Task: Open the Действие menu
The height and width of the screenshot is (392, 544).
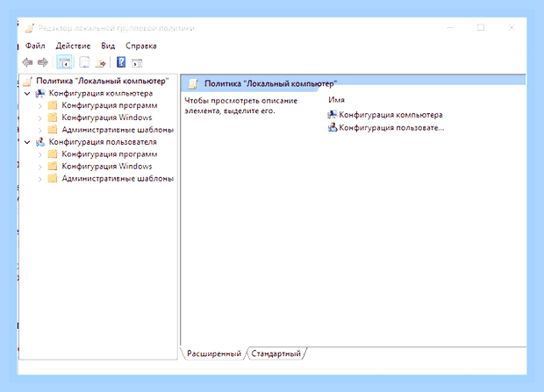Action: point(73,46)
